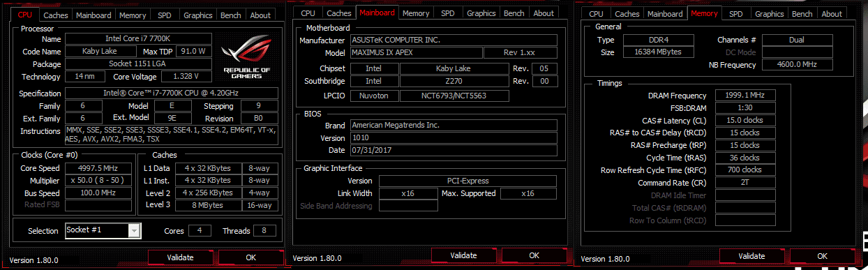Open Graphics tab in CPU window

[198, 15]
